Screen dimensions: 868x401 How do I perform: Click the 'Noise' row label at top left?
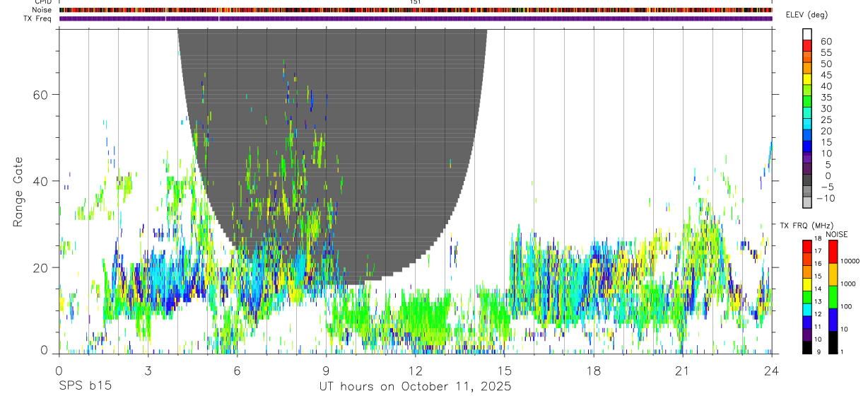42,10
